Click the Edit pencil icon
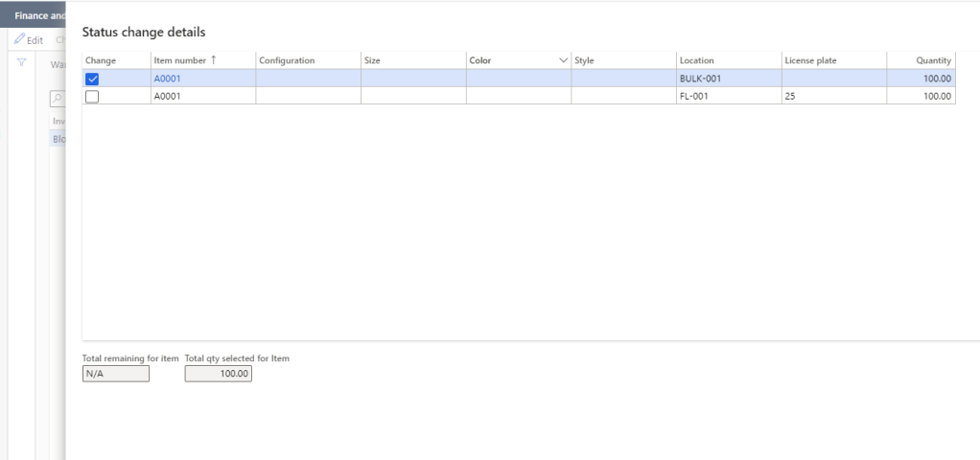The height and width of the screenshot is (460, 980). [x=20, y=40]
